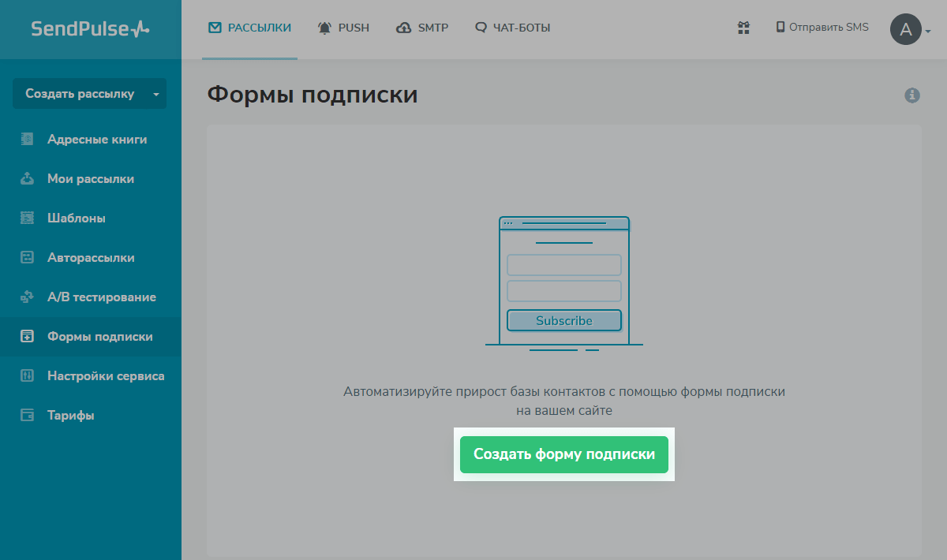Go to Шаблоны section
The width and height of the screenshot is (947, 560).
(x=91, y=218)
